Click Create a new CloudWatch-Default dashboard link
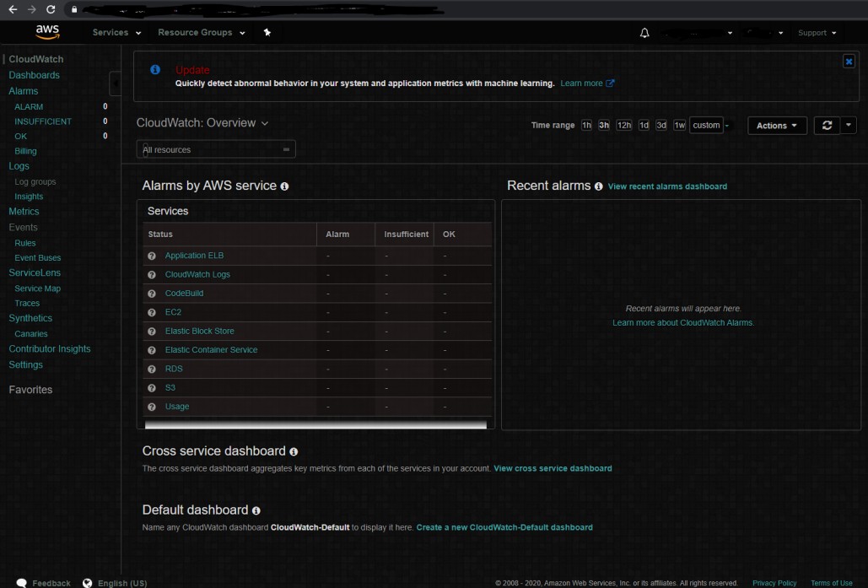The height and width of the screenshot is (588, 868). pyautogui.click(x=504, y=527)
